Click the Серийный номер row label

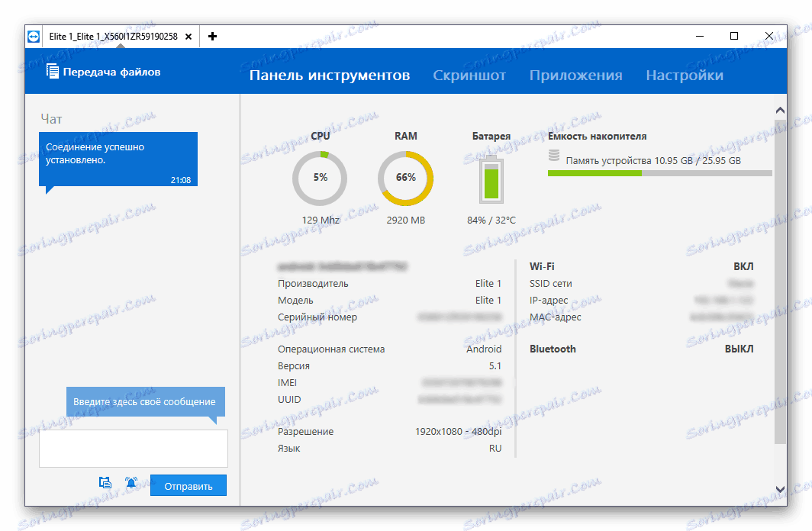[317, 317]
